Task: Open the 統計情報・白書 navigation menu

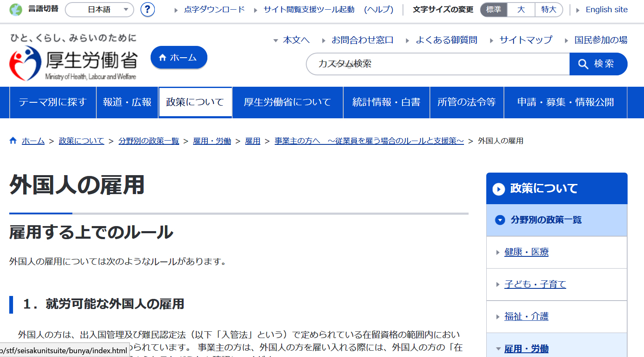Action: 386,102
